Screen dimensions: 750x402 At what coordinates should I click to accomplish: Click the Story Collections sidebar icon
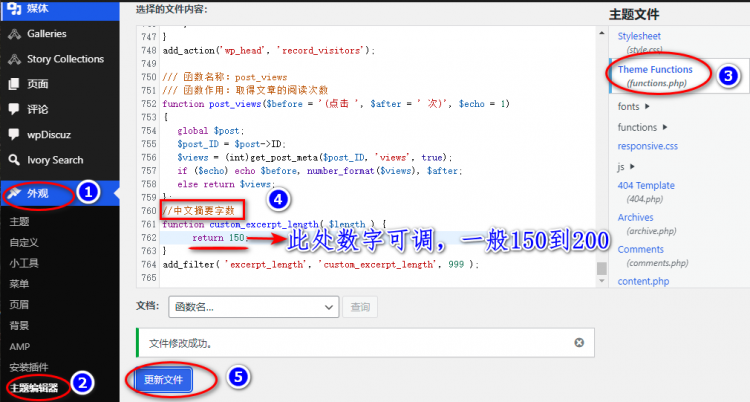(x=14, y=59)
